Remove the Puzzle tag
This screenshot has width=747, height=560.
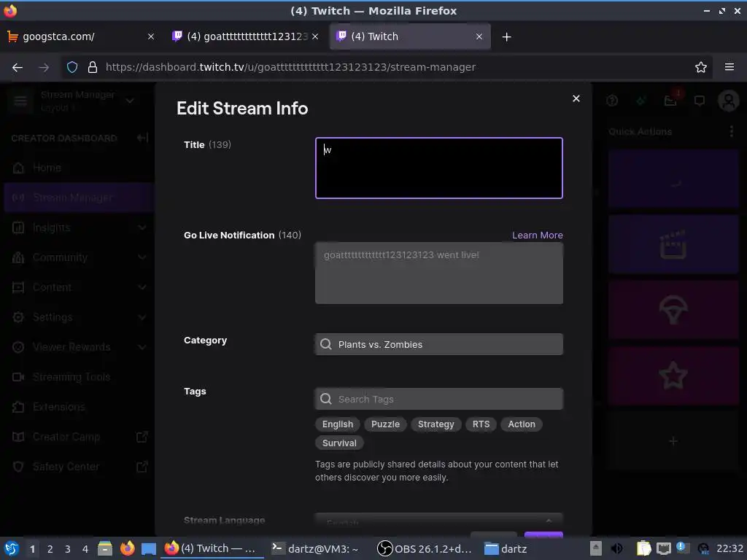[385, 424]
